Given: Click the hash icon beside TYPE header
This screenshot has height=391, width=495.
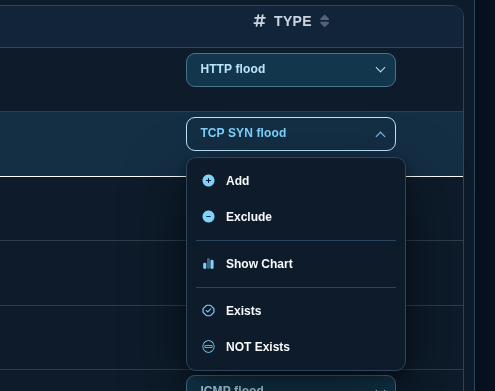Looking at the screenshot, I should 259,21.
